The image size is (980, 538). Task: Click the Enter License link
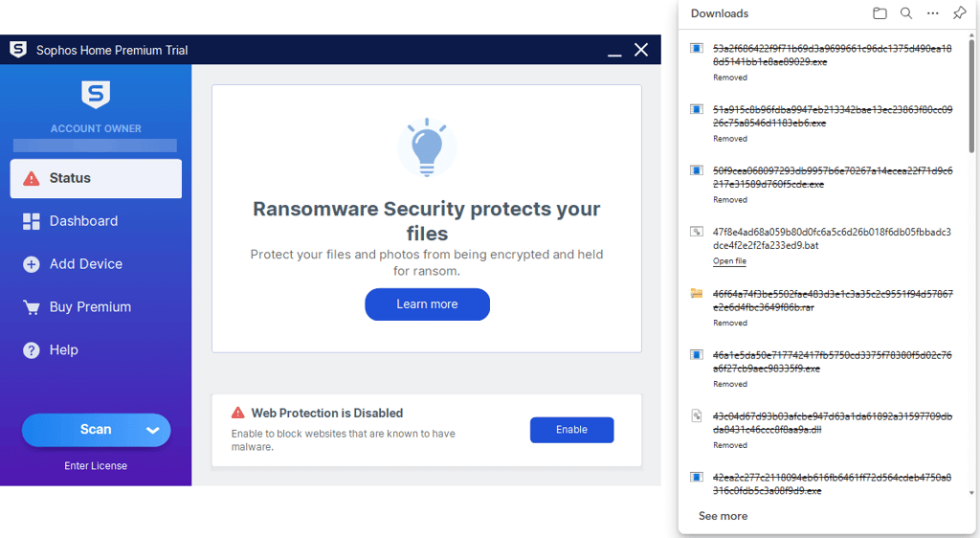[x=96, y=466]
